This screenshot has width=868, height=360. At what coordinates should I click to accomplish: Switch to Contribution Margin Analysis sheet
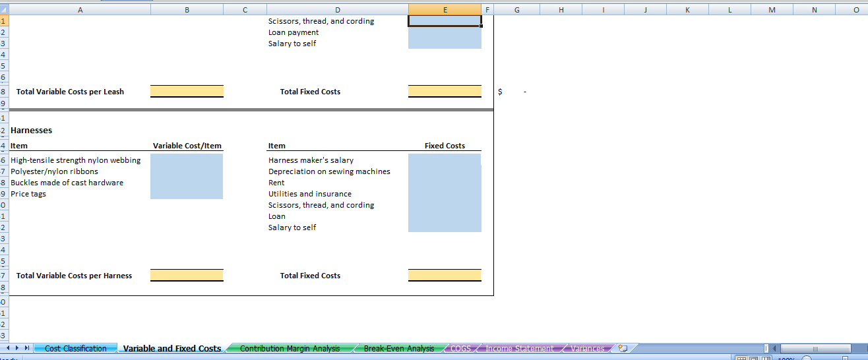(x=290, y=348)
